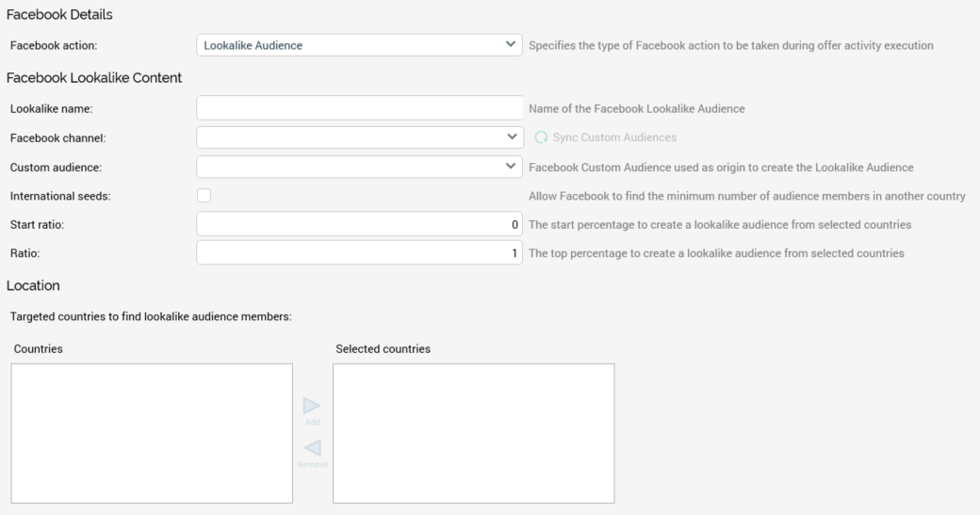Viewport: 980px width, 515px height.
Task: Expand the Facebook action dropdown arrow
Action: pos(512,45)
